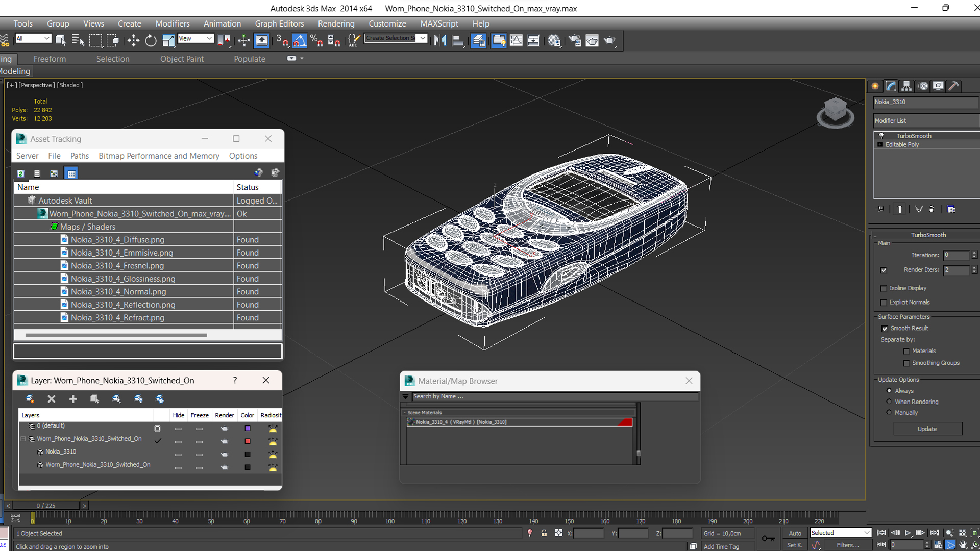The image size is (980, 551).
Task: Open the Rendering menu
Action: point(336,23)
